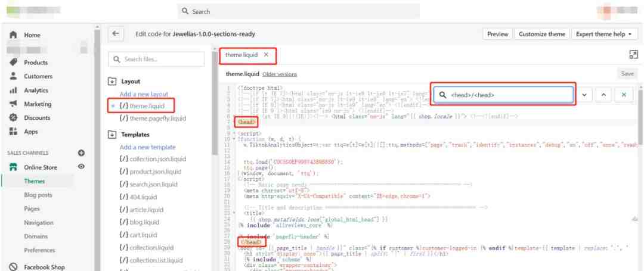Close the theme.liquid tab
This screenshot has height=271, width=644.
click(x=266, y=55)
